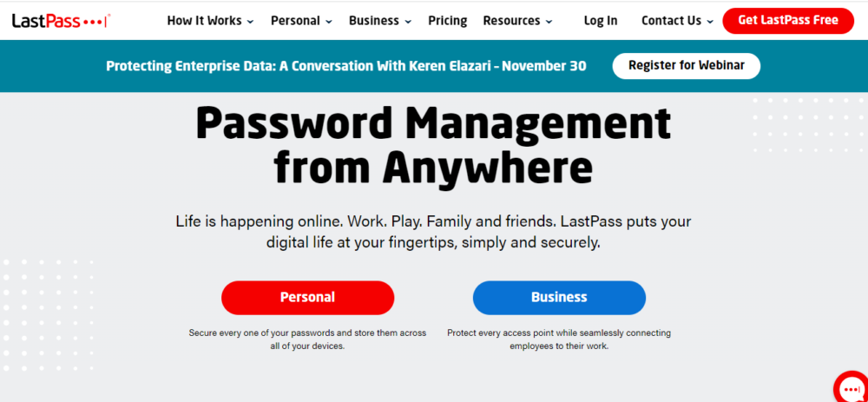Screen dimensions: 868x402
Task: Open the live chat bubble icon
Action: pos(850,388)
